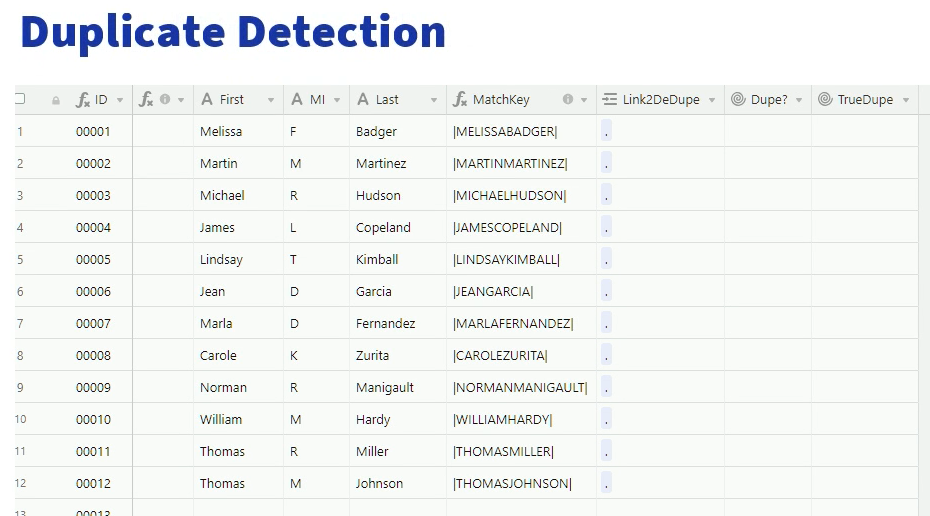Select the Link2DeDupe chip in Carole row
The width and height of the screenshot is (930, 516).
pos(606,355)
